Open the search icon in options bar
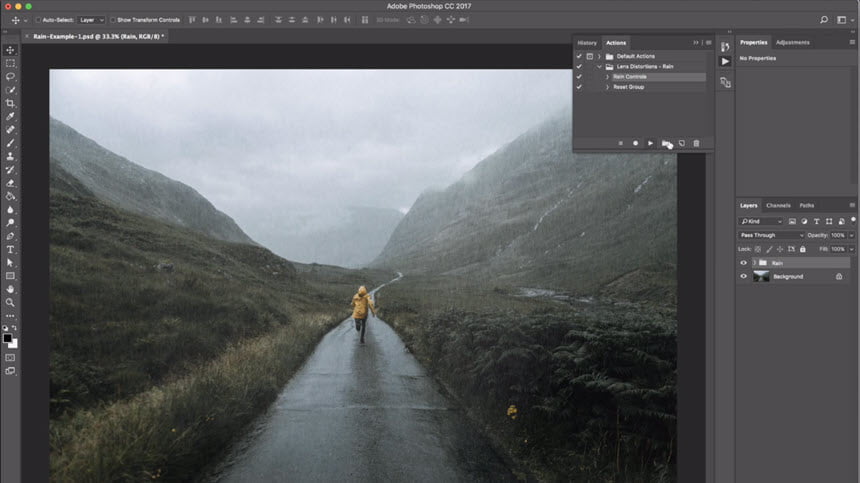This screenshot has width=860, height=483. tap(824, 20)
